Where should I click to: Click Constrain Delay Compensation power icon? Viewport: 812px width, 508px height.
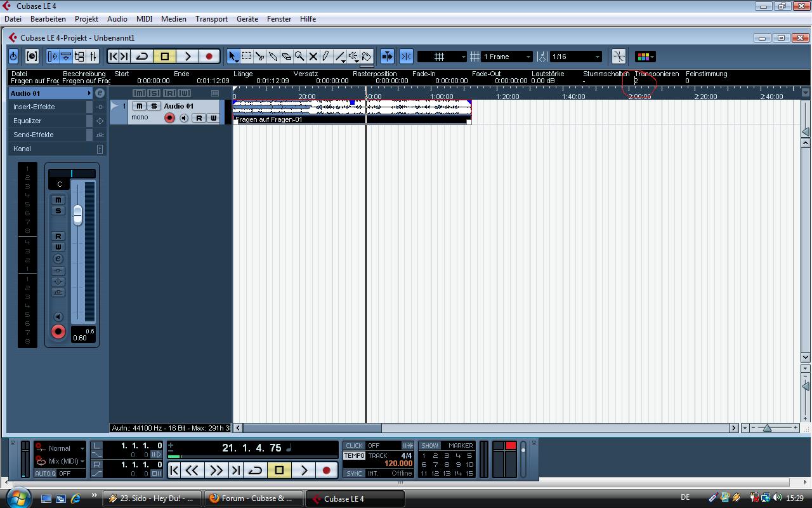pos(13,57)
